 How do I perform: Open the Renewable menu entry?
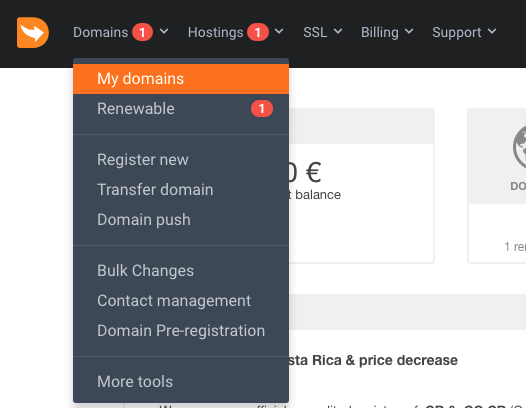tap(181, 109)
